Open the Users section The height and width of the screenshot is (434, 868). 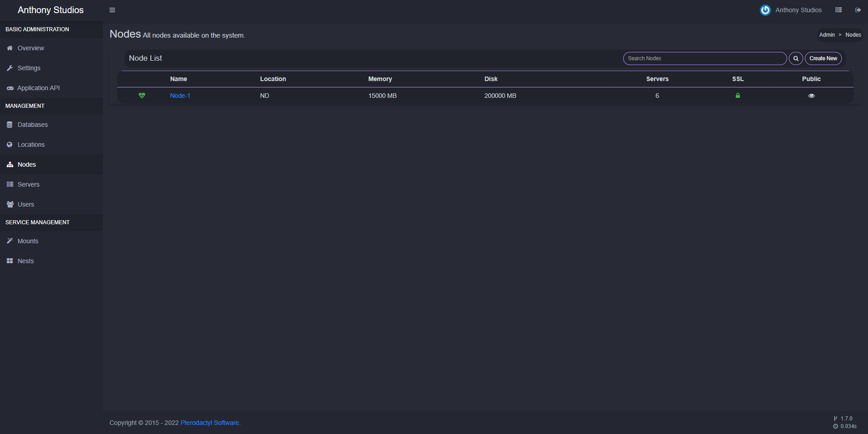(x=51, y=204)
